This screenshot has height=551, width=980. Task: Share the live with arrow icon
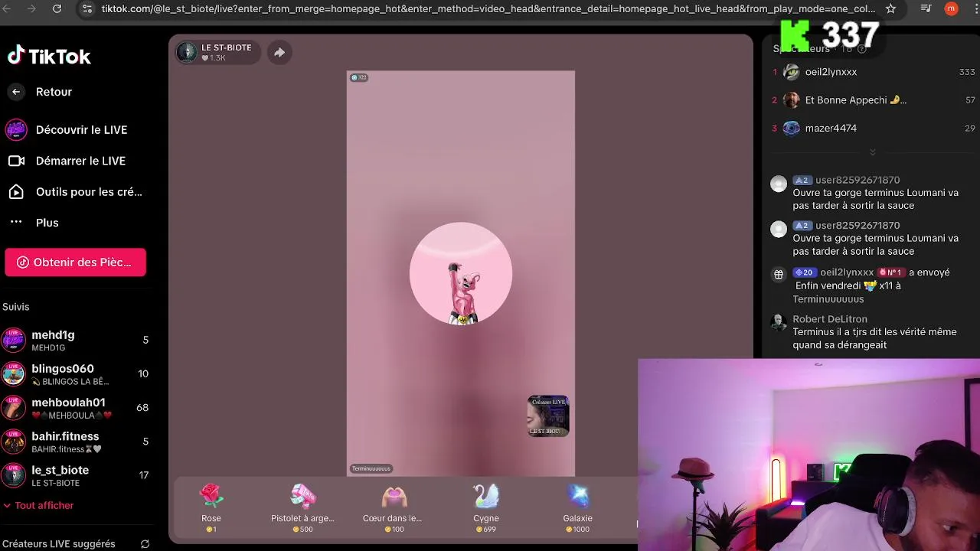click(x=279, y=52)
